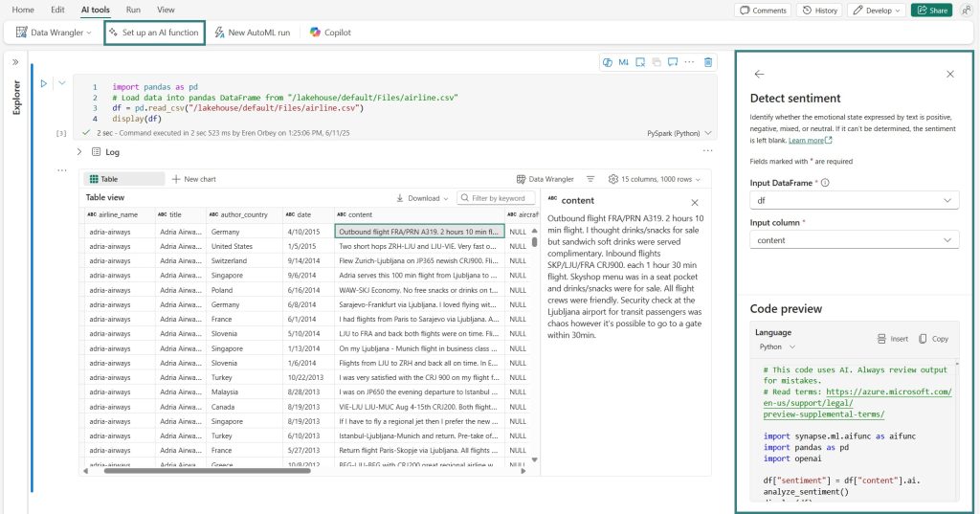Click the Input DataFrame info icon
This screenshot has height=514, width=980.
tap(825, 183)
